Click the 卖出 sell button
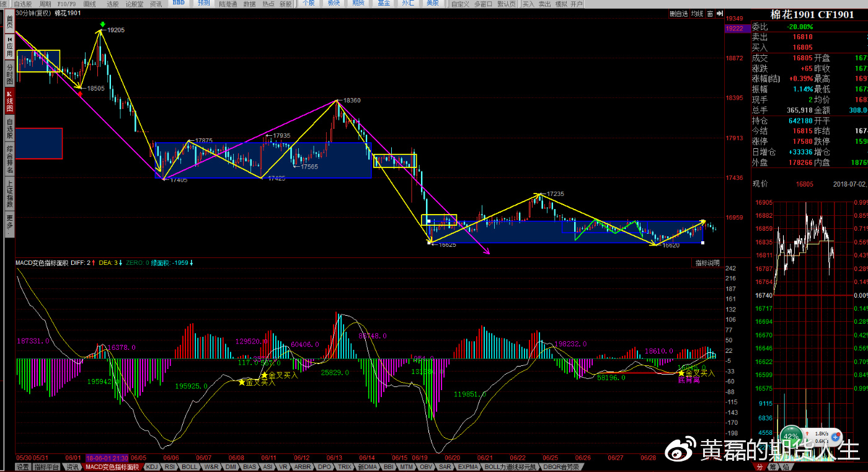 [x=544, y=4]
